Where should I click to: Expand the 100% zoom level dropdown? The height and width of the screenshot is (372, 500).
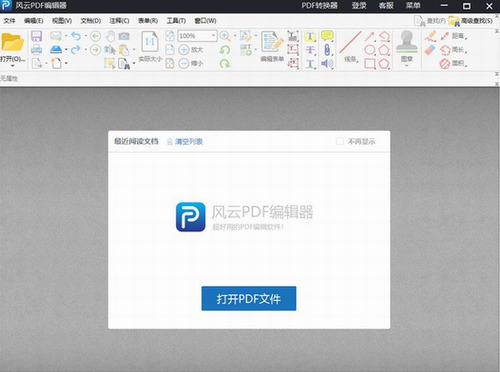coord(213,36)
